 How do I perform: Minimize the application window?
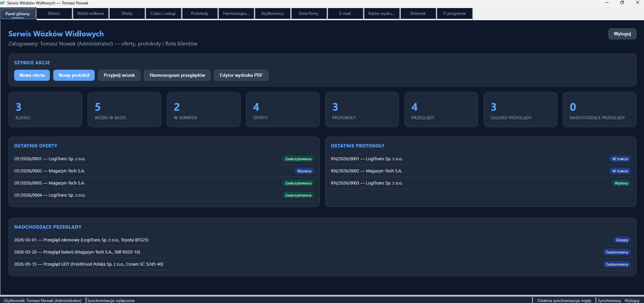[x=607, y=3]
